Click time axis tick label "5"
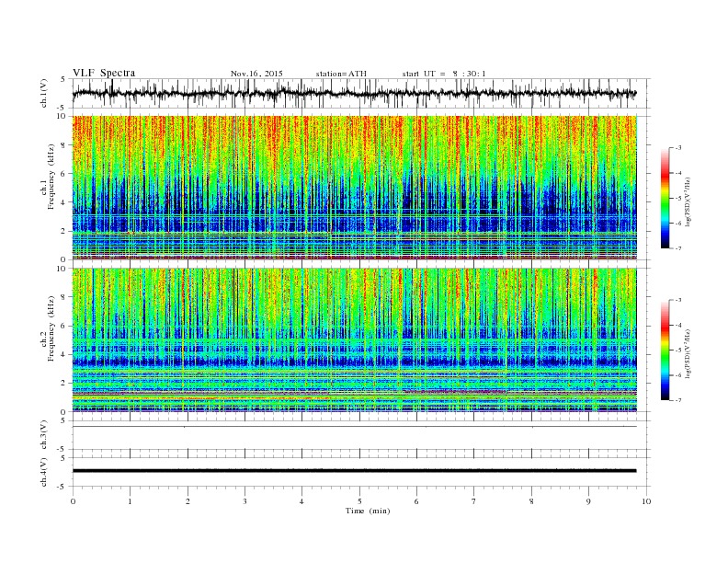 [359, 501]
